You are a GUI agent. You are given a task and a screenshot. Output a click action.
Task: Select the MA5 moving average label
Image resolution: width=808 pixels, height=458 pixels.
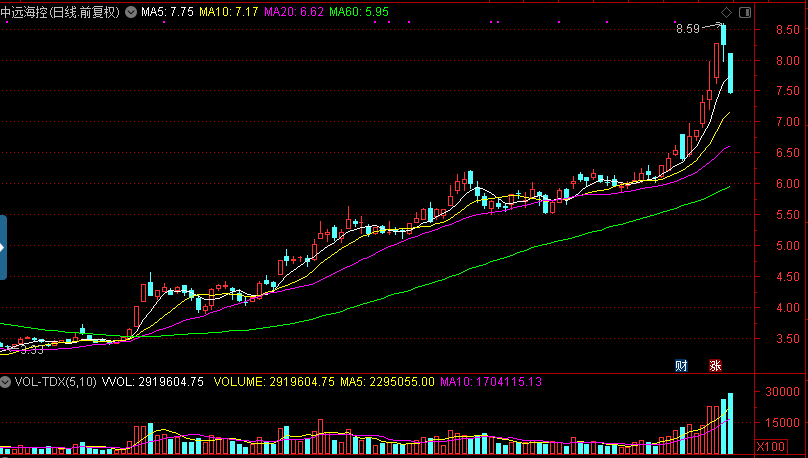(167, 12)
